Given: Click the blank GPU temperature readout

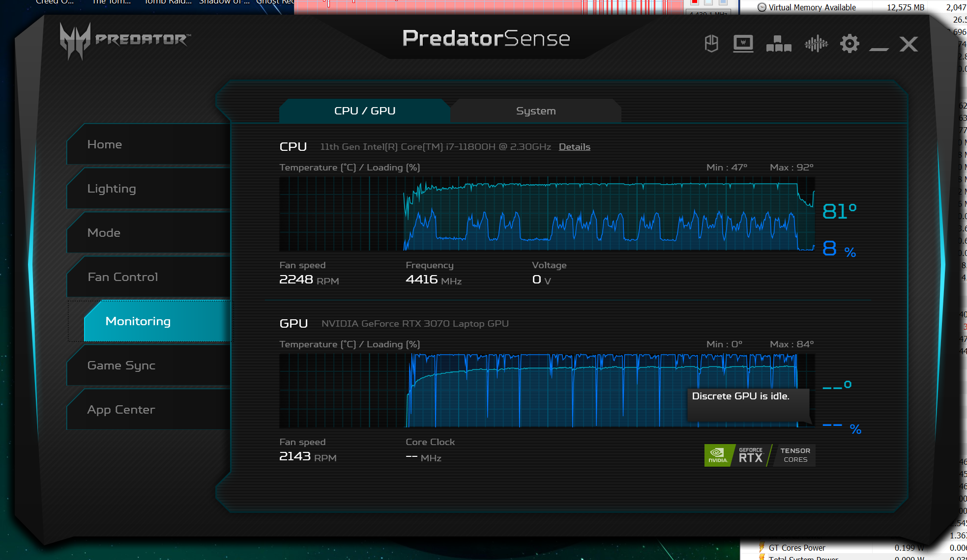Looking at the screenshot, I should pos(837,385).
